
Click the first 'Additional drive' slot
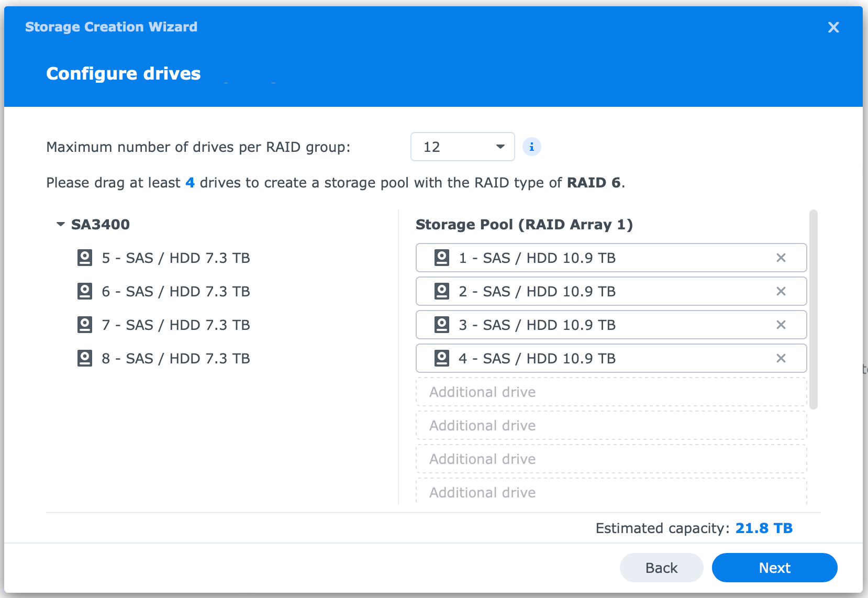tap(611, 392)
